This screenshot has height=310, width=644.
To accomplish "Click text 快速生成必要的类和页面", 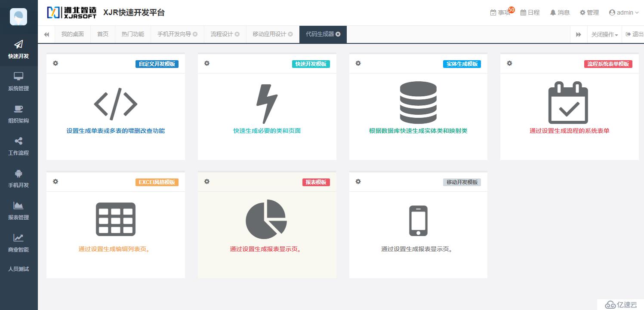I will point(267,131).
